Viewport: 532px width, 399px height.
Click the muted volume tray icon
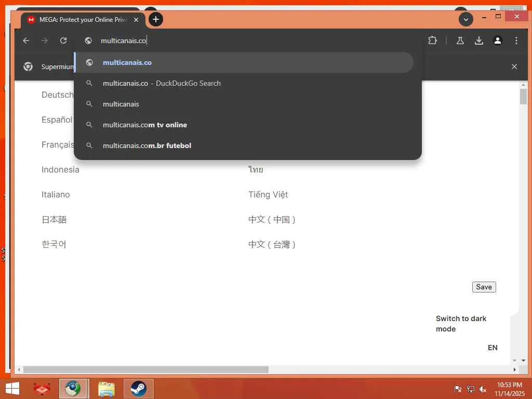pyautogui.click(x=483, y=389)
